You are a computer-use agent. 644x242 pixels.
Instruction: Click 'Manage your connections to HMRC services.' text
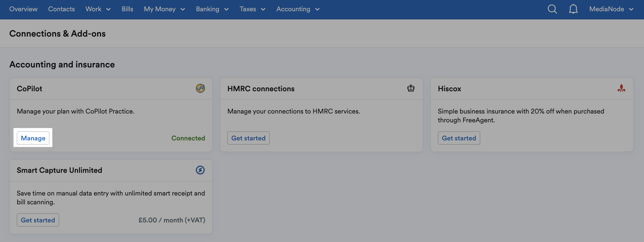[294, 111]
